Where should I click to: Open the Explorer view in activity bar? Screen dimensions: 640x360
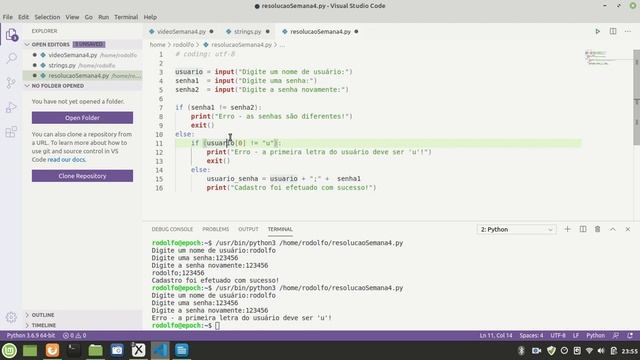(x=11, y=35)
